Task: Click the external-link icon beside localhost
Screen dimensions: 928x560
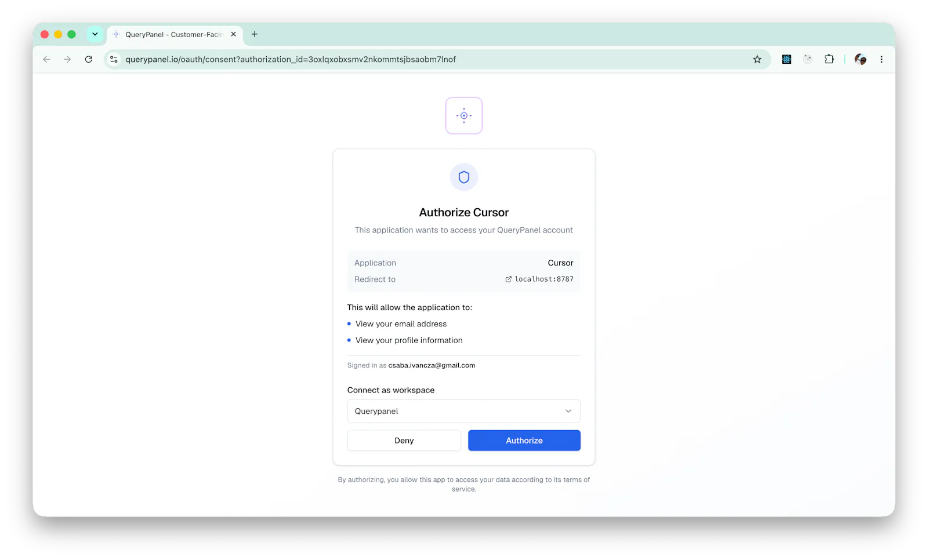Action: (x=508, y=279)
